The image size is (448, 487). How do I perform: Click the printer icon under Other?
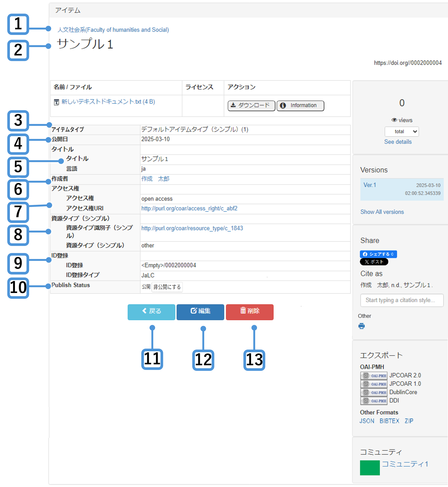tap(361, 326)
